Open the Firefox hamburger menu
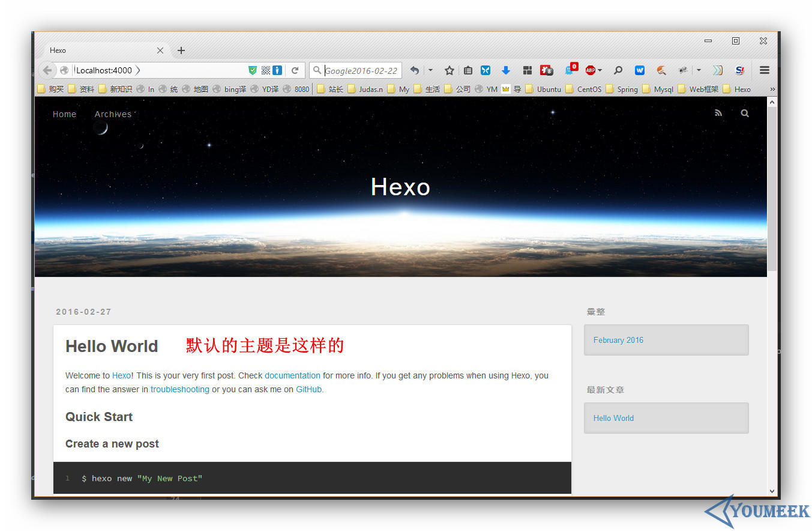This screenshot has width=812, height=531. click(765, 70)
